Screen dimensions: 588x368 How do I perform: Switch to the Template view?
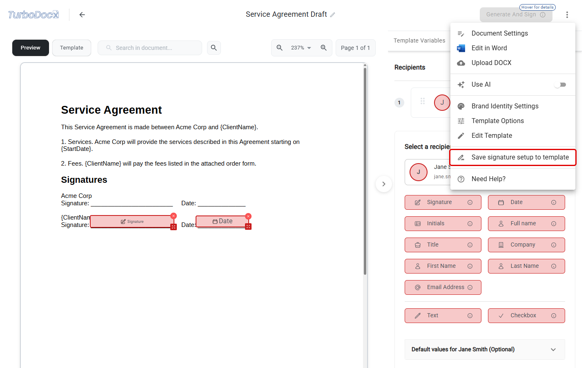click(x=72, y=48)
